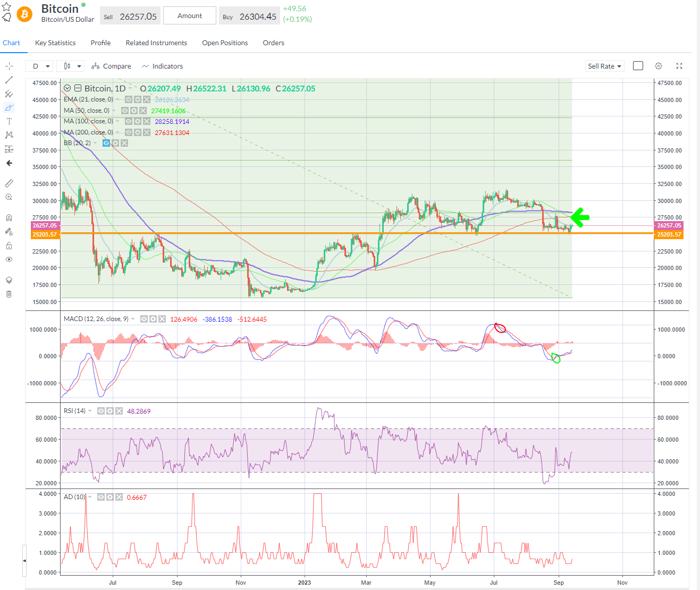Hide the MA 50 line via eye icon
Image resolution: width=700 pixels, height=590 pixels.
click(125, 111)
